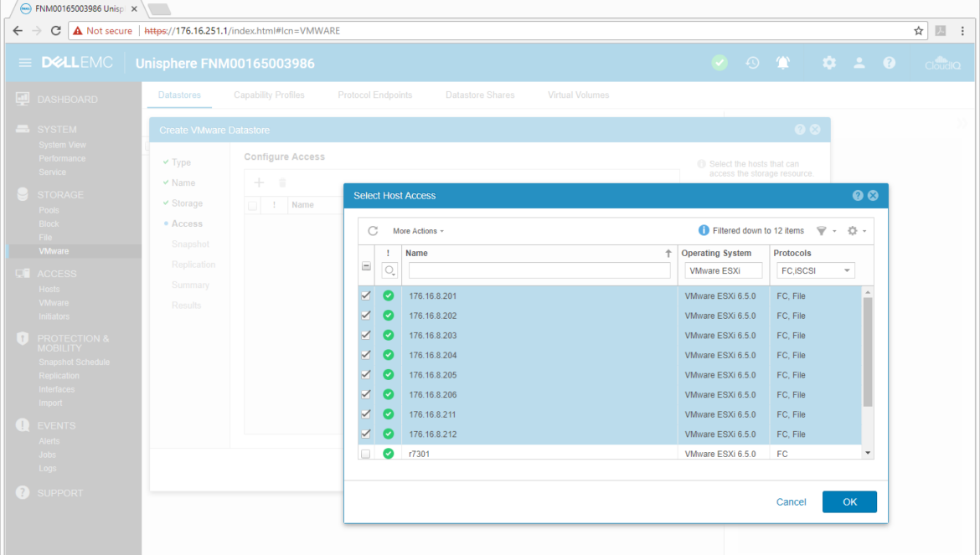Uncheck host 176.16.8.201
980x555 pixels.
pos(366,296)
